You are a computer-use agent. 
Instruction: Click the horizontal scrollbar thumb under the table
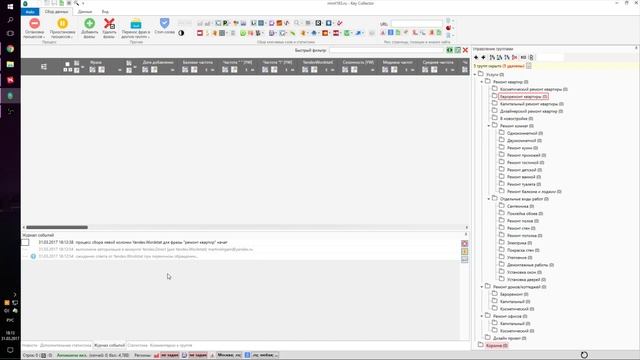point(57,227)
